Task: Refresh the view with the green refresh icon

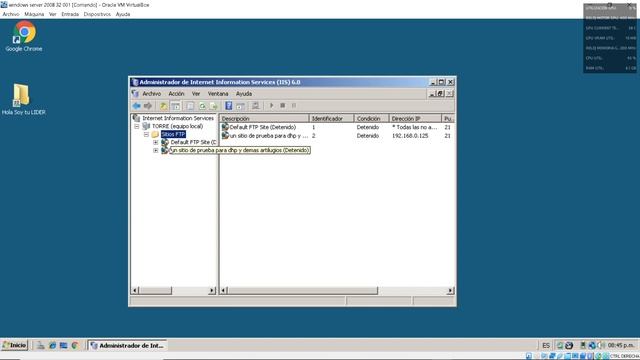Action: coord(202,106)
